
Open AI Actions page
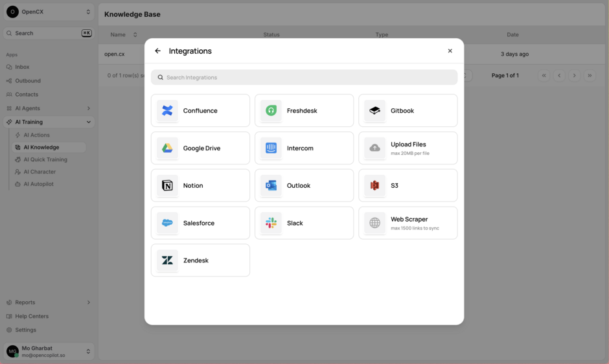point(36,135)
